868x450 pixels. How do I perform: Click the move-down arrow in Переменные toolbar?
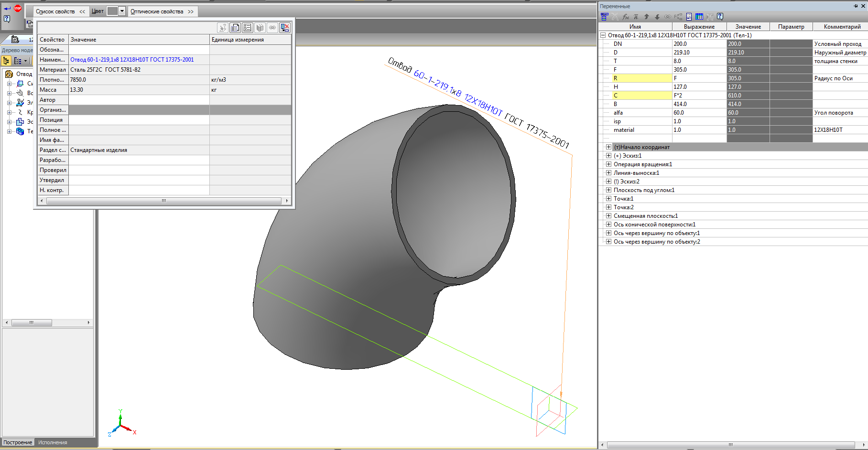[x=657, y=17]
